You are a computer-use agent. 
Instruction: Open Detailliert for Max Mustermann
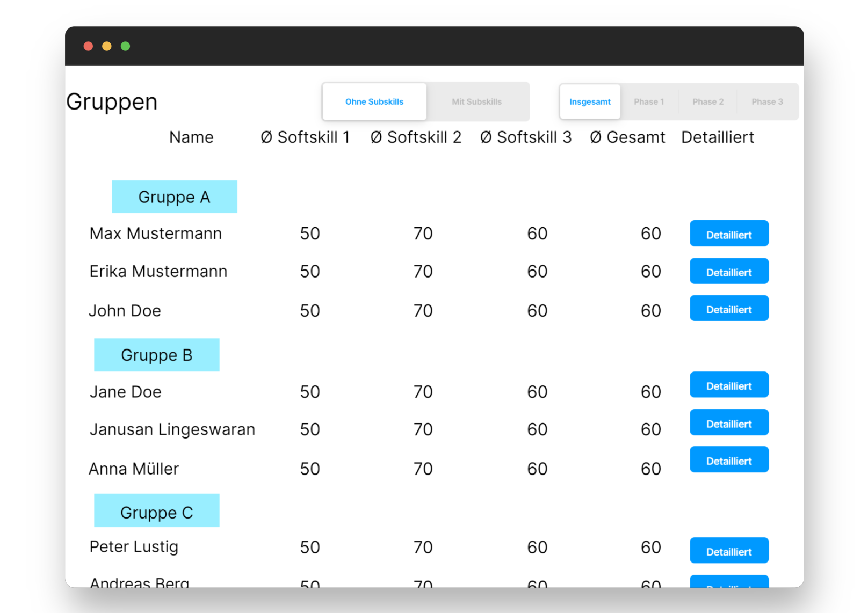pyautogui.click(x=729, y=233)
